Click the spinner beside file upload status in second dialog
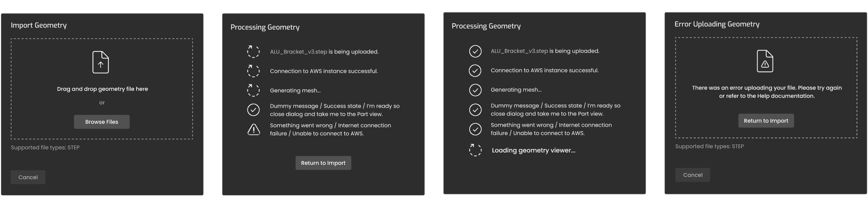 (x=254, y=52)
